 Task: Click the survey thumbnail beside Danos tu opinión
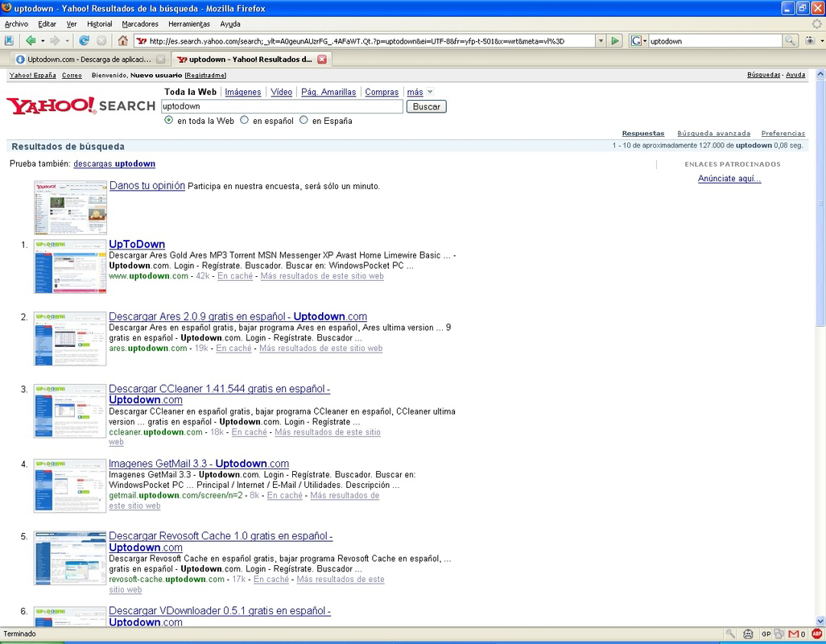pyautogui.click(x=70, y=208)
